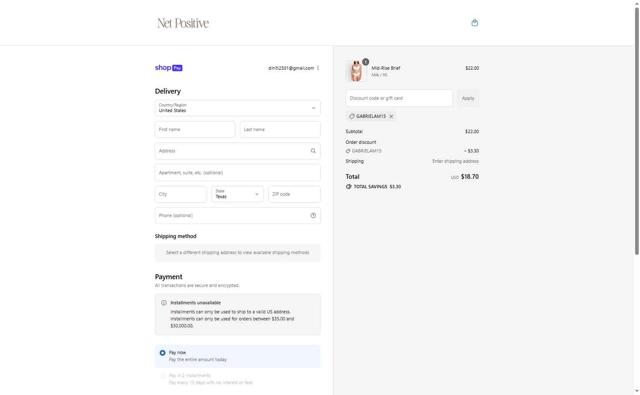The image size is (640, 395).
Task: Click the Payment section heading
Action: [169, 277]
